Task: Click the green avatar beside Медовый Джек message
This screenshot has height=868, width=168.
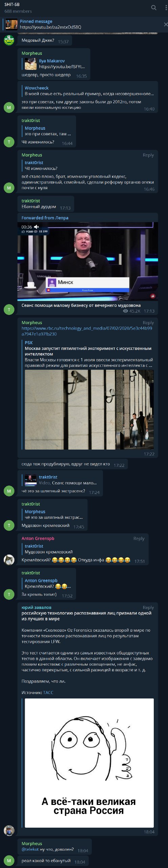Action: point(9,40)
